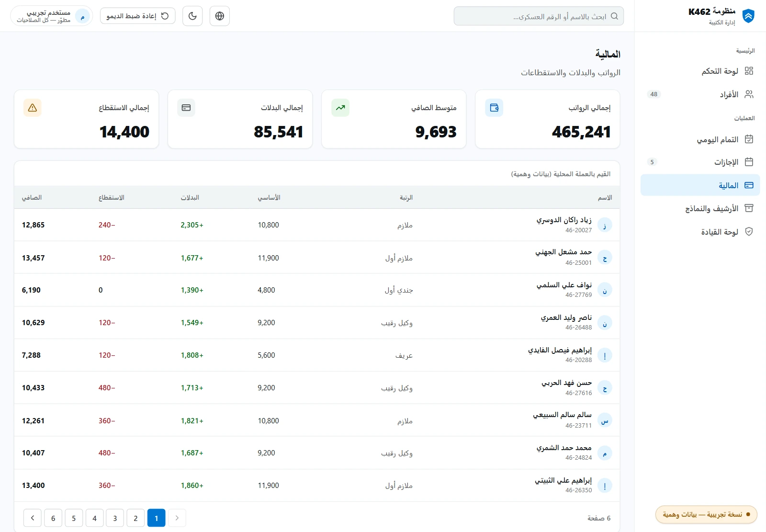Open الأرشيف والنماذج in sidebar
This screenshot has width=766, height=532.
[700, 208]
